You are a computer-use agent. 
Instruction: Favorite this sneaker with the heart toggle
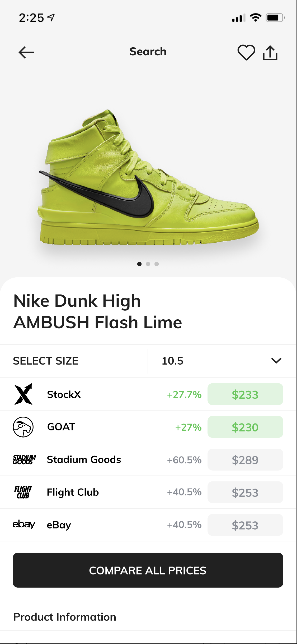[246, 52]
